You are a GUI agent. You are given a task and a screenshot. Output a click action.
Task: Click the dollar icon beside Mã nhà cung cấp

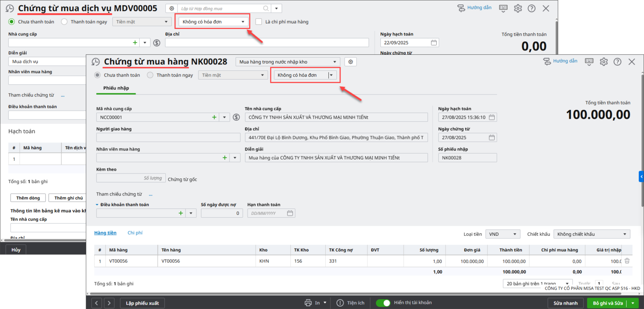coord(236,117)
